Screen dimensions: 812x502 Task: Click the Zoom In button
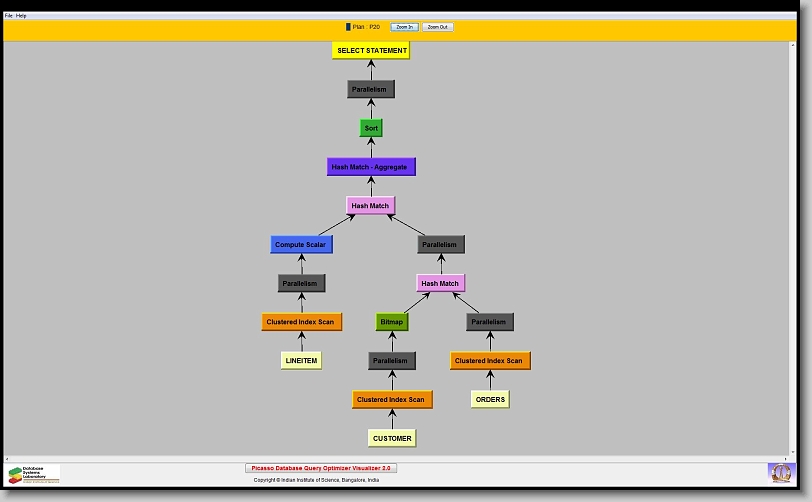[x=404, y=27]
